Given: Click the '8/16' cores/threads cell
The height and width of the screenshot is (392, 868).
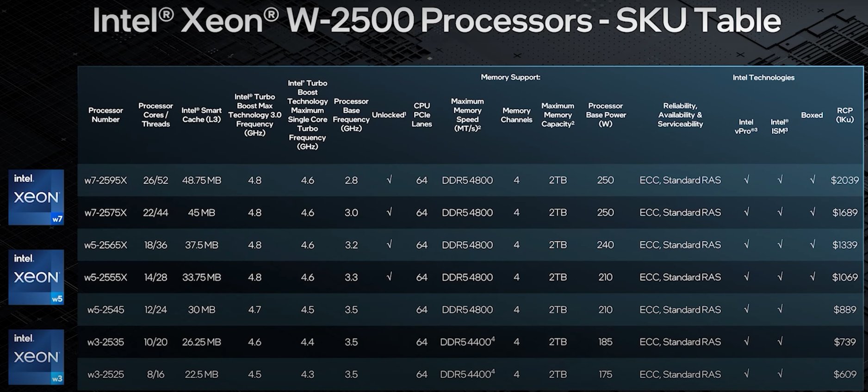Looking at the screenshot, I should tap(155, 374).
